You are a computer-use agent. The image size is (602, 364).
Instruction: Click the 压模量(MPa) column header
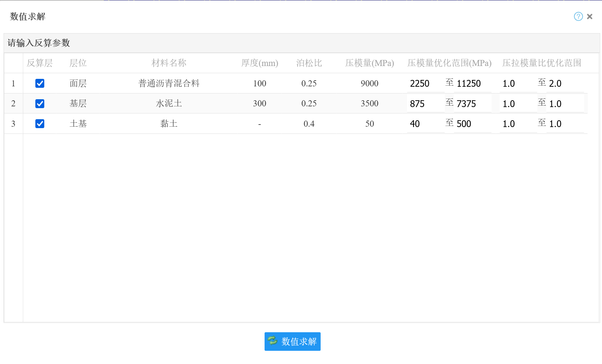pyautogui.click(x=369, y=63)
